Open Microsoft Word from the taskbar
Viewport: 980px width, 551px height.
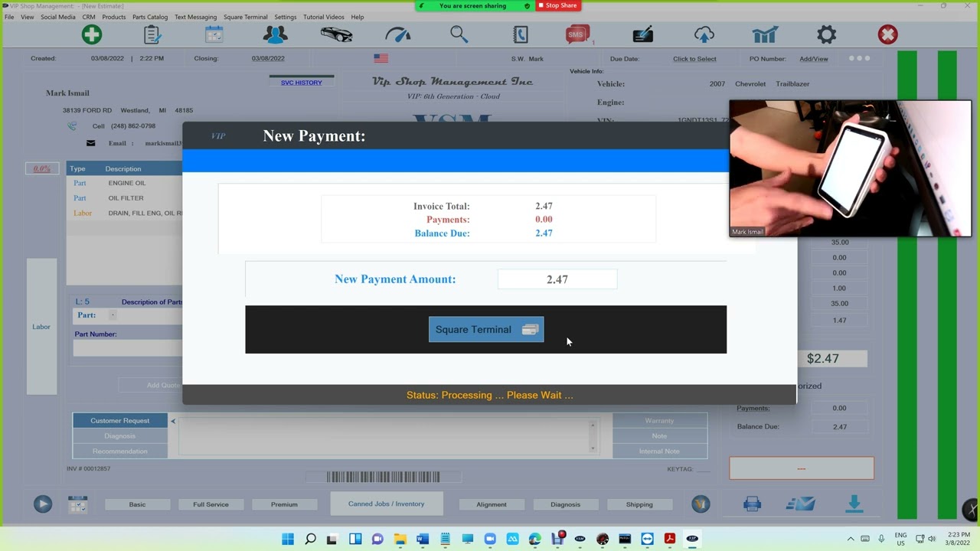(423, 539)
